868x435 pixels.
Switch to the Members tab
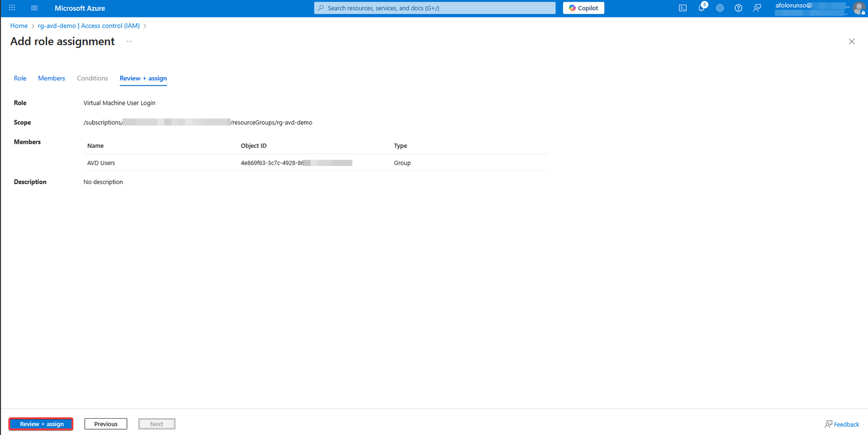pyautogui.click(x=52, y=78)
